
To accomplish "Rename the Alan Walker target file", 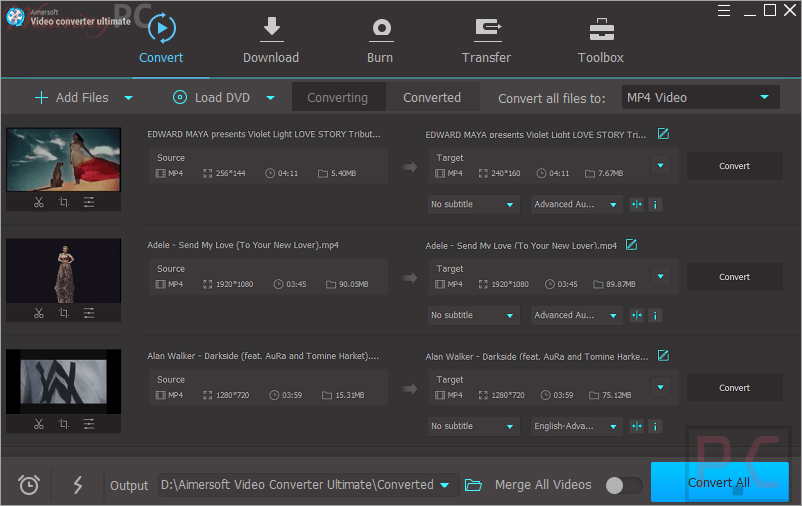I will point(663,355).
